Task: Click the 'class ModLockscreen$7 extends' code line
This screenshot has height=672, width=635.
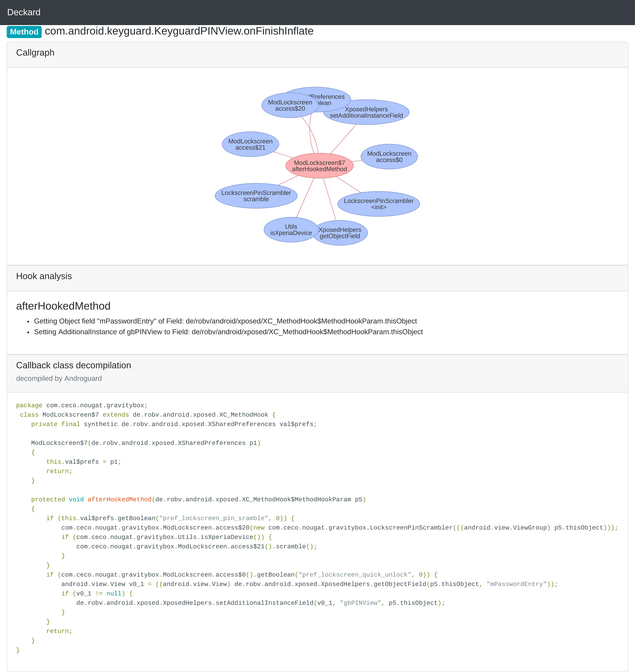Action: pos(148,415)
